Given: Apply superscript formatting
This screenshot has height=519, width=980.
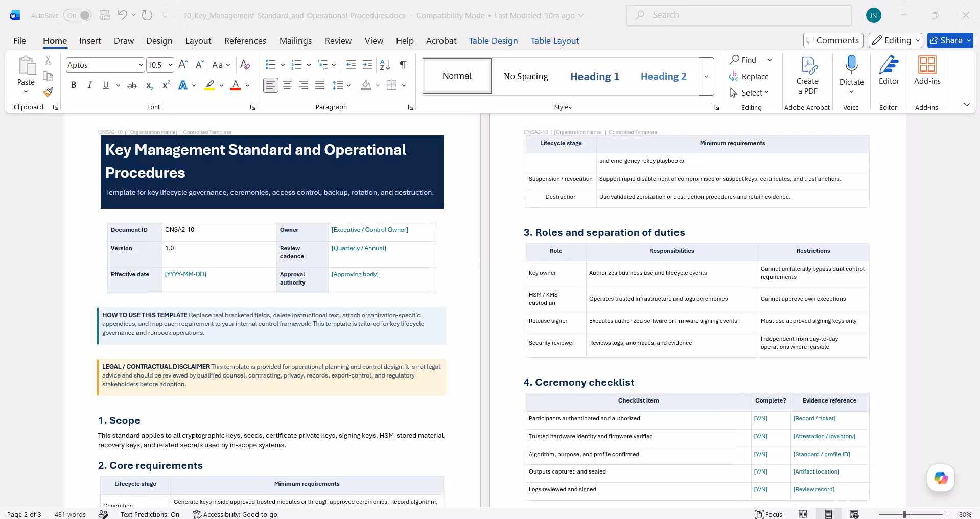Looking at the screenshot, I should click(166, 85).
